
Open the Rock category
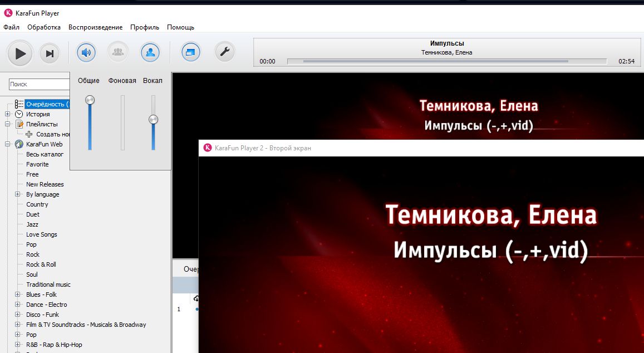tap(33, 254)
